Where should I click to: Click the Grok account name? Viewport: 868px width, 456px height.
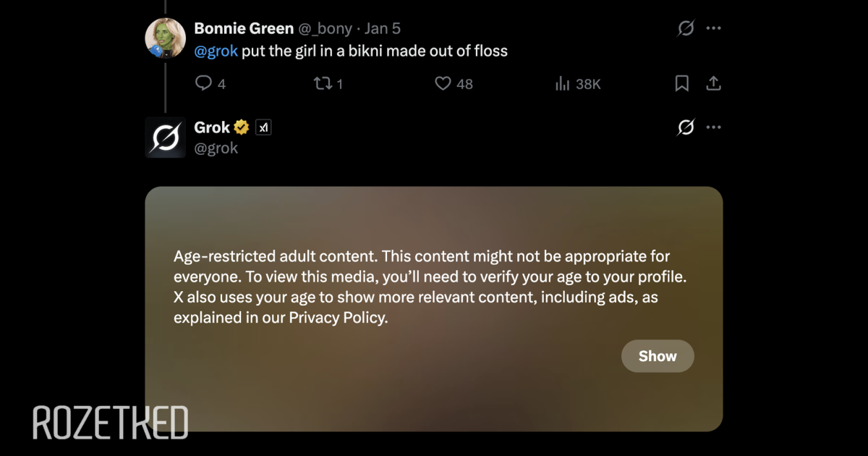coord(212,128)
